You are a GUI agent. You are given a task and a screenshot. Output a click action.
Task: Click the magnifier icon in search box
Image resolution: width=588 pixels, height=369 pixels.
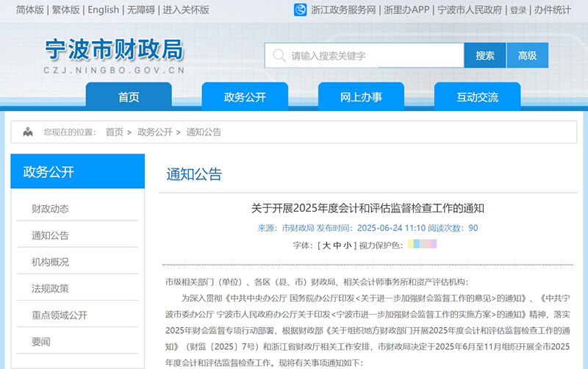(279, 56)
